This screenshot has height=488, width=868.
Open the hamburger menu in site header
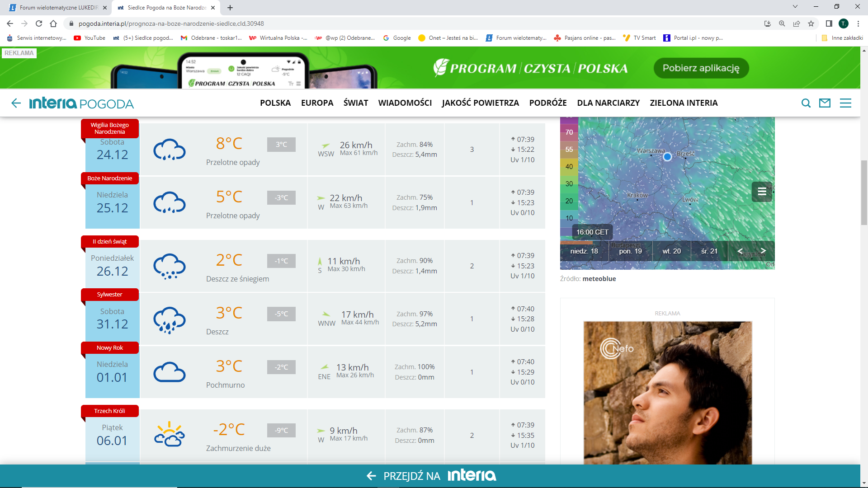[x=845, y=103]
